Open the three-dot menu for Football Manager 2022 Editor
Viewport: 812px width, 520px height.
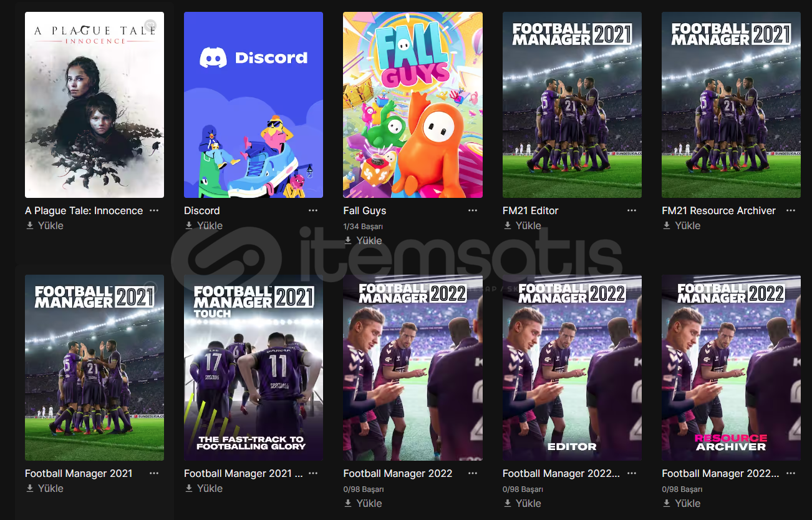click(632, 474)
